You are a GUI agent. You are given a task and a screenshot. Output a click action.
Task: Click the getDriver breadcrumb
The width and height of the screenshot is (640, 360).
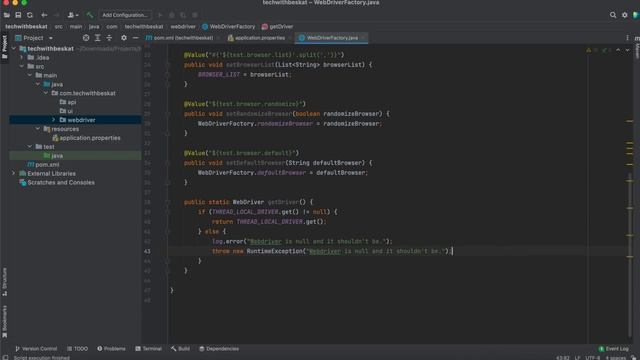point(277,27)
